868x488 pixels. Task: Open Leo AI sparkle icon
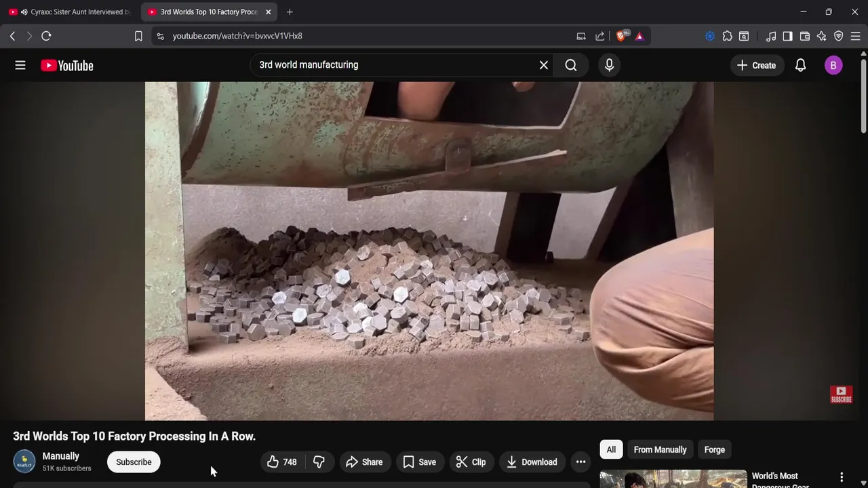(821, 36)
